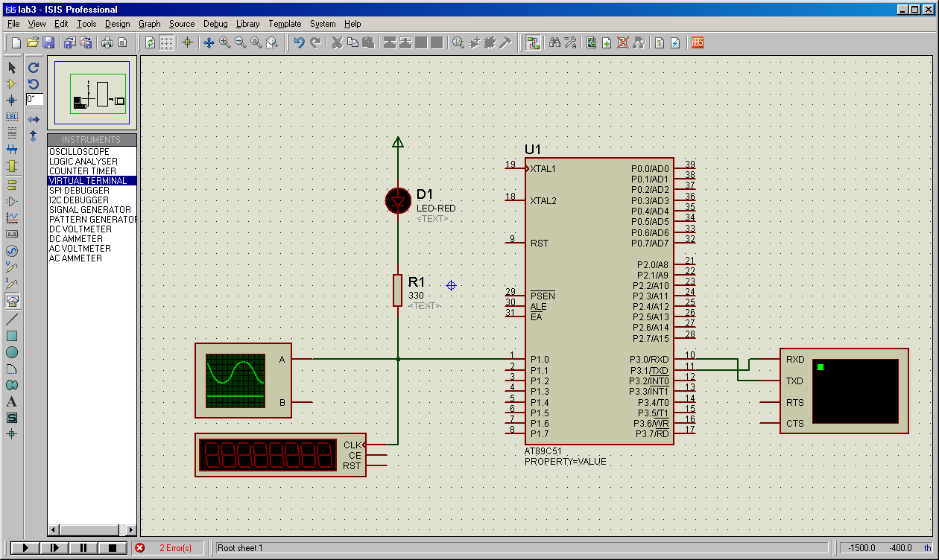Viewport: 939px width, 560px height.
Task: Click the rotation angle input field
Action: (34, 99)
